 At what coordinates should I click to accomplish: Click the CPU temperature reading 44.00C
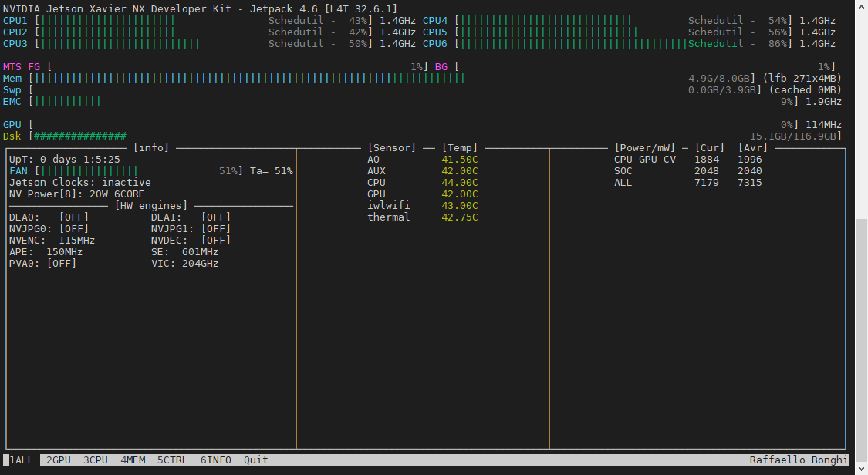pyautogui.click(x=459, y=182)
